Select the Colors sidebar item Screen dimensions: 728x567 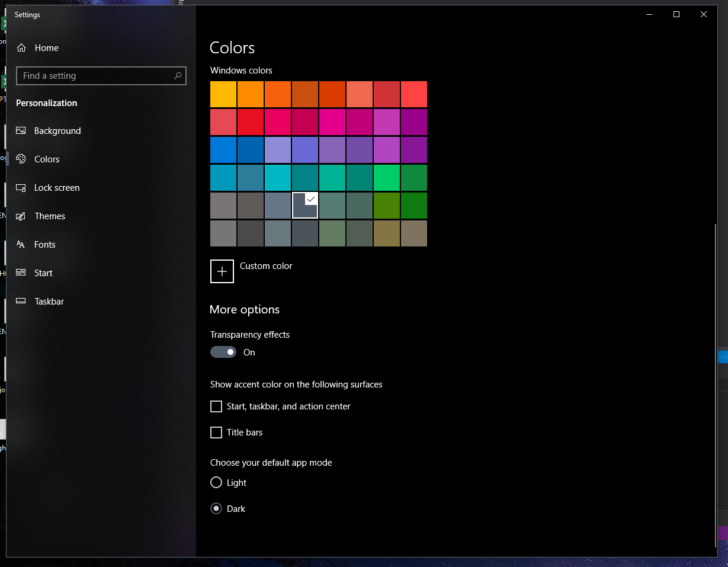(48, 159)
